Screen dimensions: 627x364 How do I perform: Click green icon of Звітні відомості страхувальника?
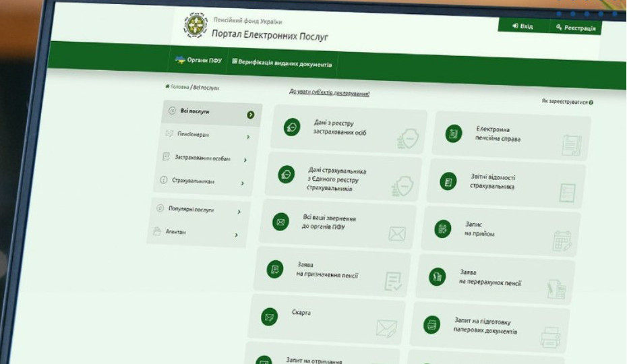pos(448,181)
